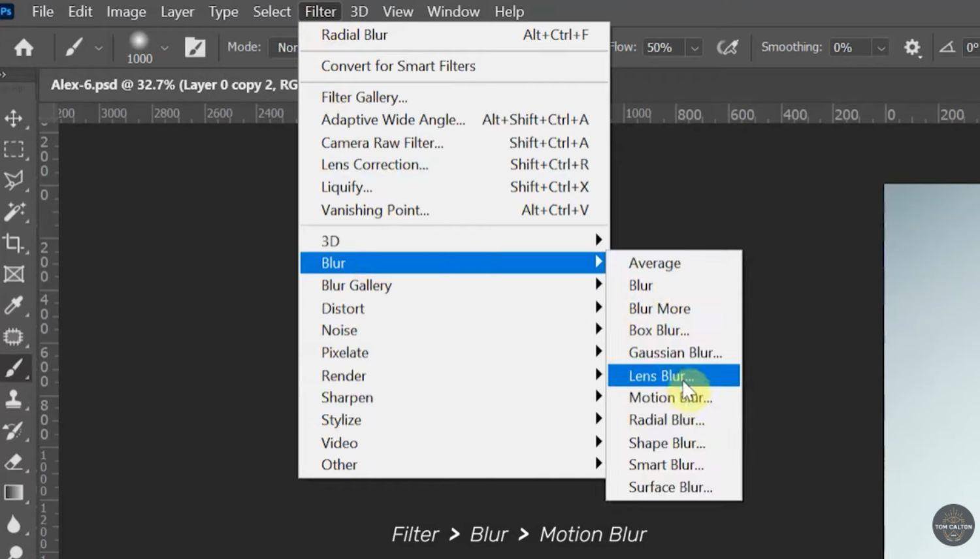
Task: Choose Lens Blur from the submenu
Action: click(x=674, y=375)
